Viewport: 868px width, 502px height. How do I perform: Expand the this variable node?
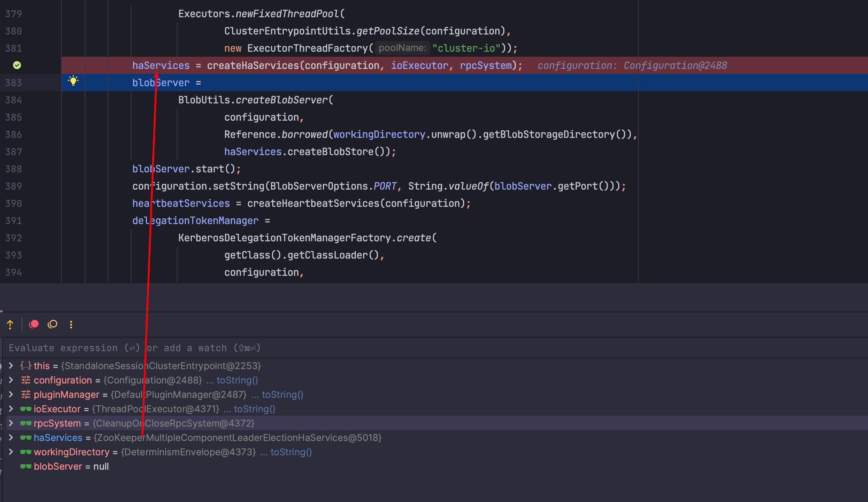[x=10, y=366]
